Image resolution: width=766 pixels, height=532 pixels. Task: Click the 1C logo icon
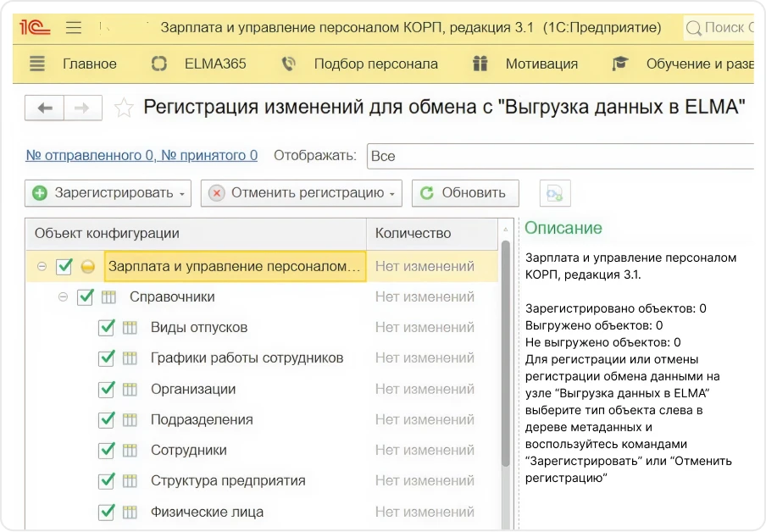click(36, 27)
